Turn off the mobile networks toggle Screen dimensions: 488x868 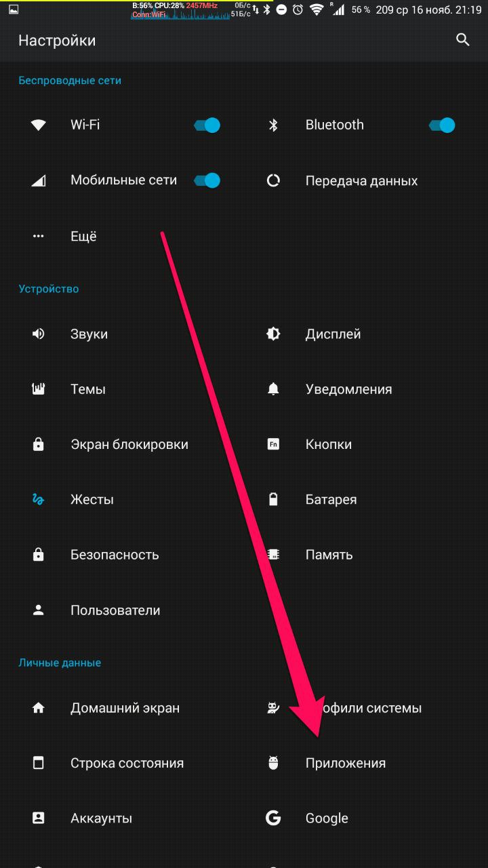pos(207,180)
